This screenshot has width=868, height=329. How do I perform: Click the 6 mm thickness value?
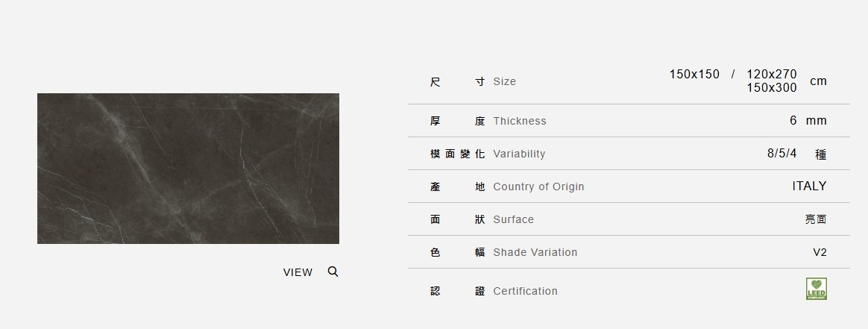808,121
